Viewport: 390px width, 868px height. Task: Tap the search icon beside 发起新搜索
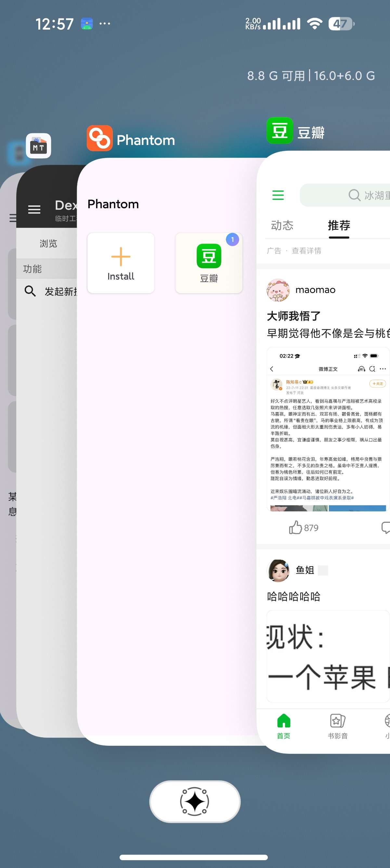pyautogui.click(x=30, y=291)
